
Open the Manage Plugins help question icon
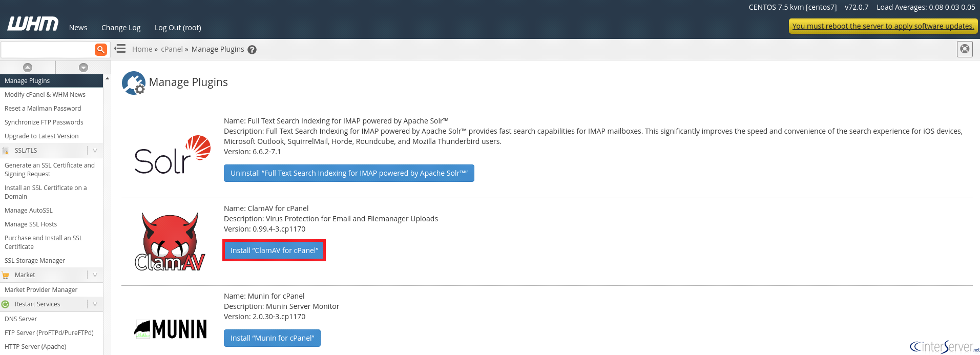click(252, 50)
